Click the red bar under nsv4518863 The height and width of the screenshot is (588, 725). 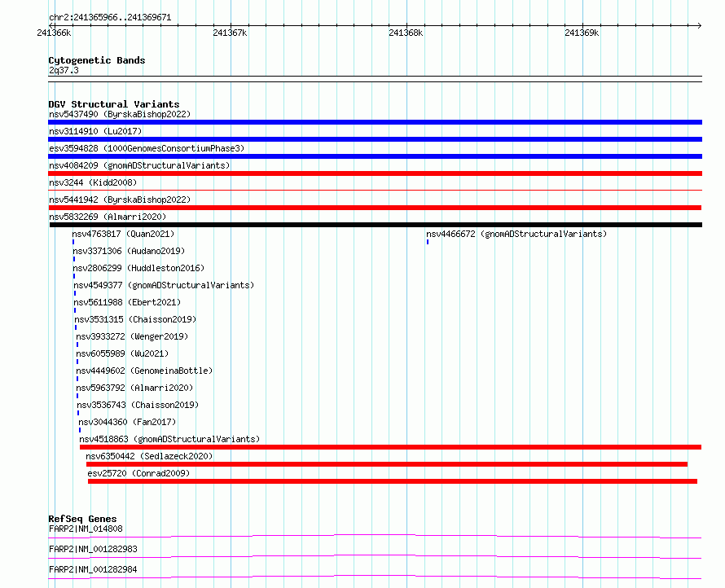pos(391,447)
